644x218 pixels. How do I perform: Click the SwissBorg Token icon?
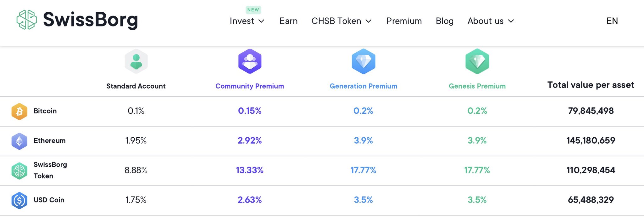(19, 171)
